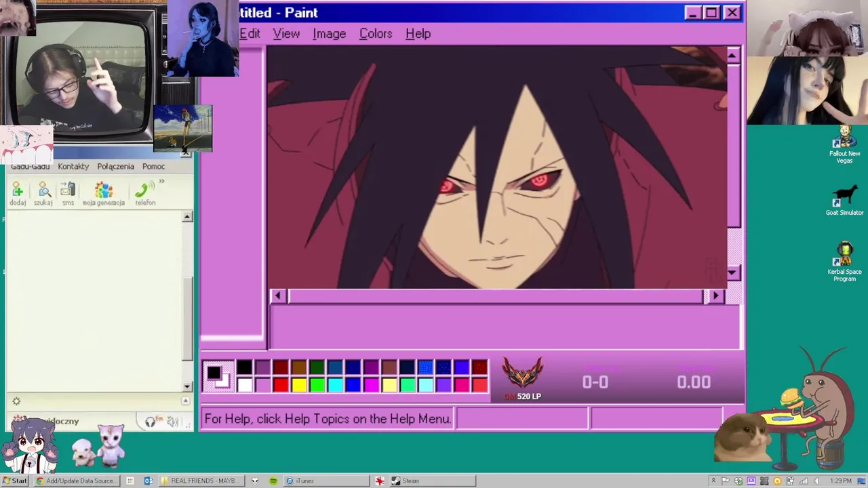Click the 'dodaj' add contact icon
868x488 pixels.
[x=18, y=193]
